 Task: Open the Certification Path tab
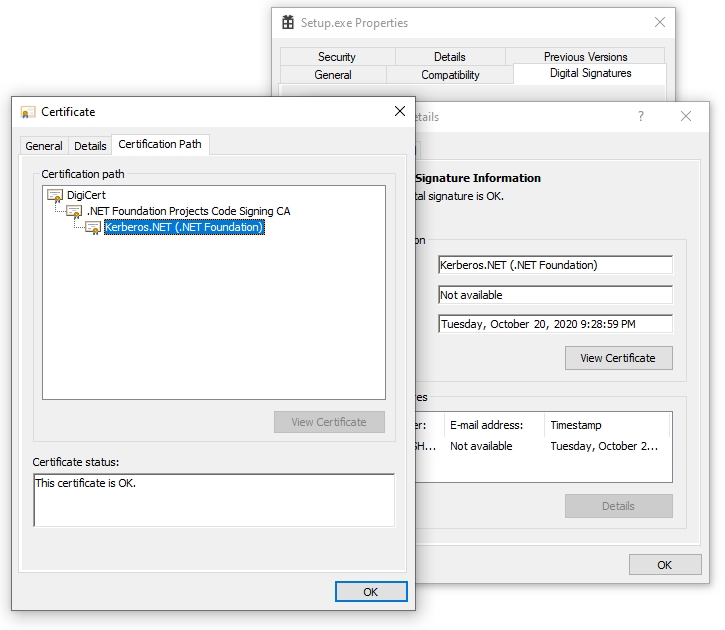pyautogui.click(x=160, y=144)
